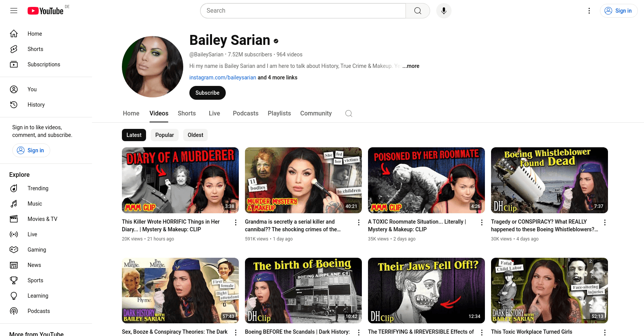
Task: Switch to the Community tab
Action: (316, 114)
